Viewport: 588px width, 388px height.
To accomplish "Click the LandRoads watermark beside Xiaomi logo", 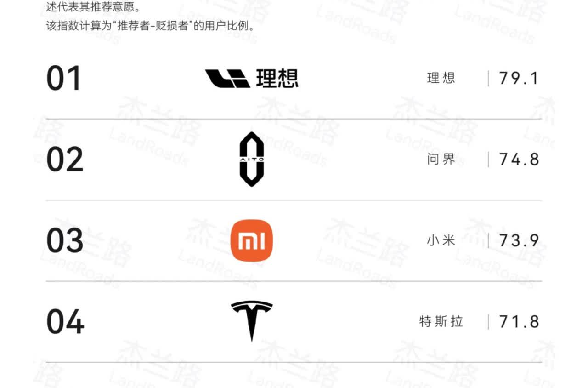I will pyautogui.click(x=218, y=269).
